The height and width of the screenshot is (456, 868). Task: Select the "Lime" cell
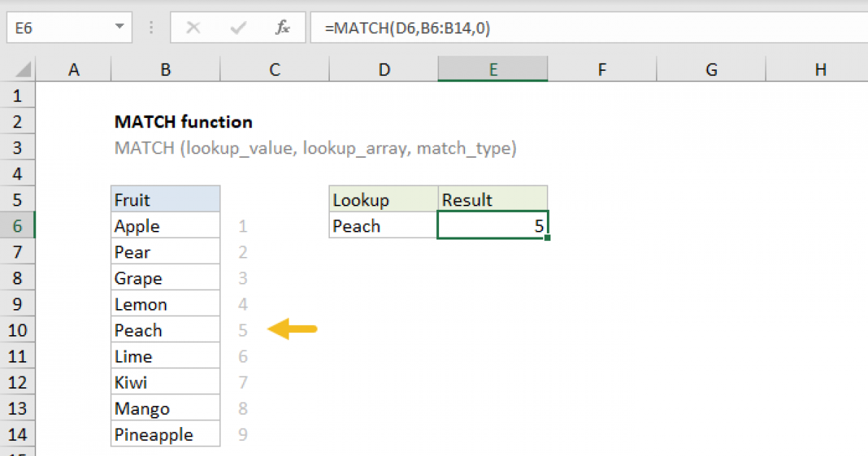tap(166, 356)
